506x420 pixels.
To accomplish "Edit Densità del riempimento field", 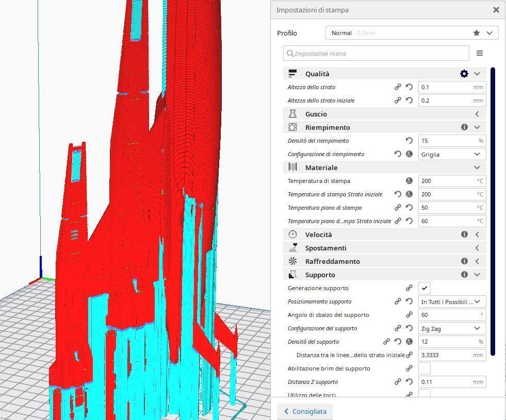I will click(452, 141).
